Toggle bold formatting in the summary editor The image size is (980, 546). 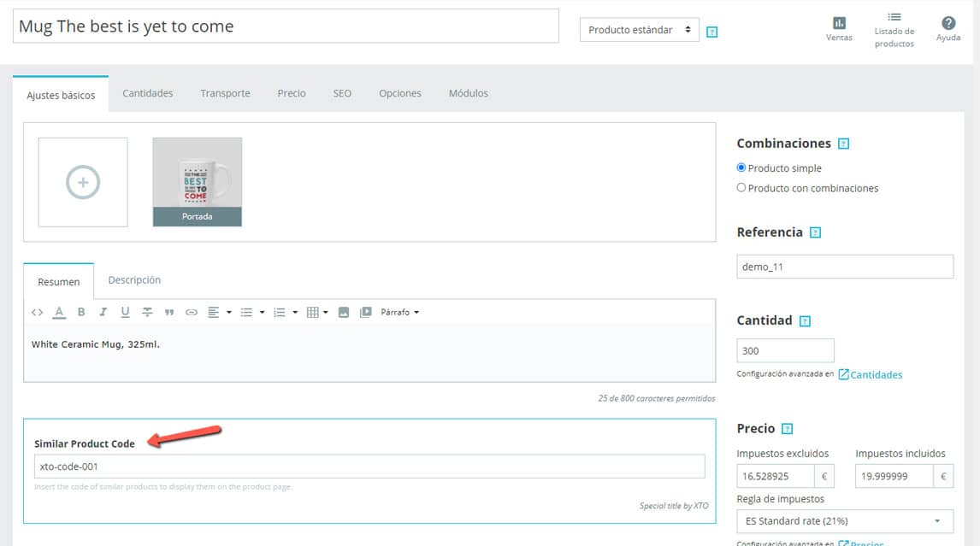pyautogui.click(x=81, y=312)
